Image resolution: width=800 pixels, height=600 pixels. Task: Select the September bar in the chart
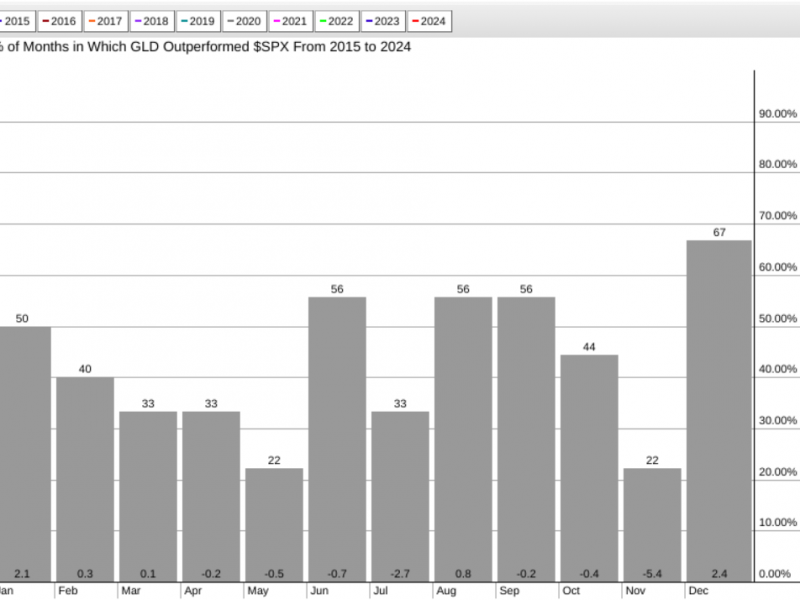(526, 439)
